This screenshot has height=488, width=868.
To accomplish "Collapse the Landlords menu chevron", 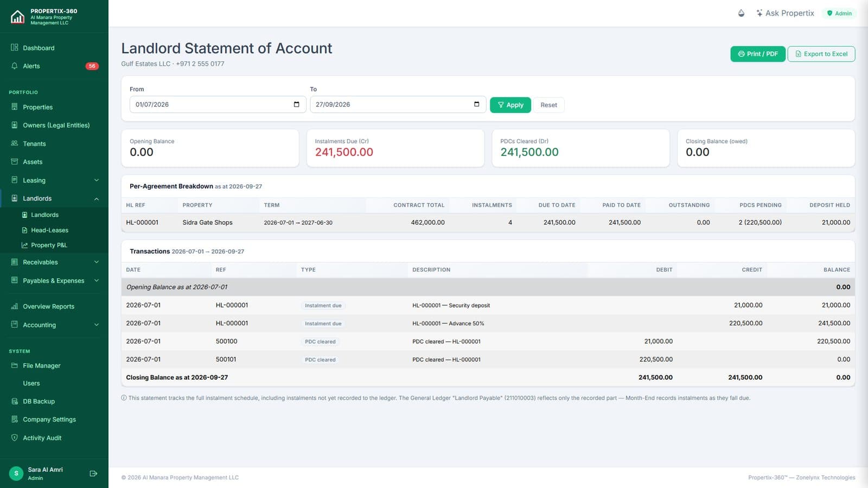I will tap(97, 198).
